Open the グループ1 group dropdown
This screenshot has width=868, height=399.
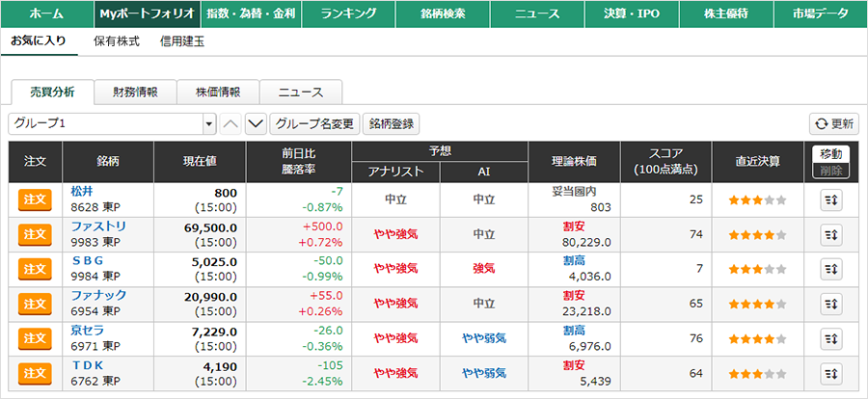(x=112, y=124)
